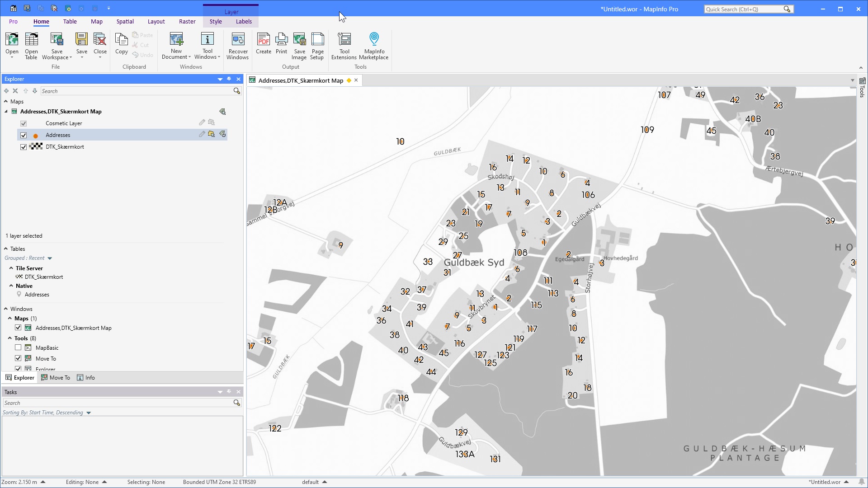Check the MapBasic tool window checkbox
Image resolution: width=868 pixels, height=488 pixels.
pos(18,347)
